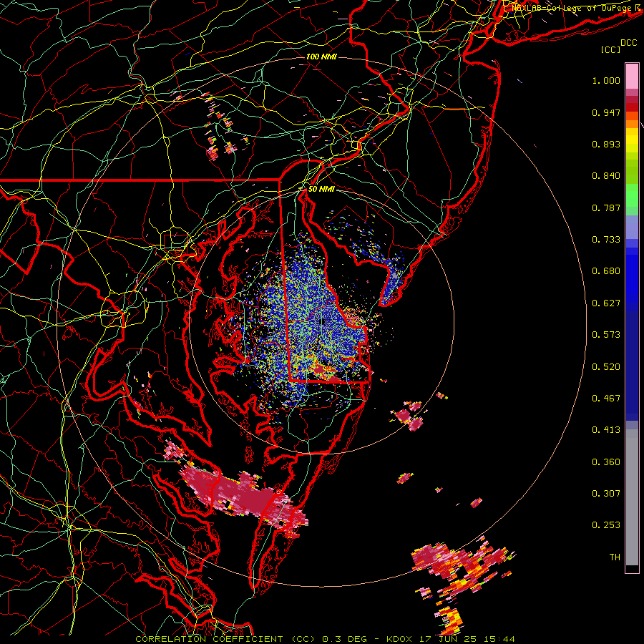Click the 0.413 legend label
The width and height of the screenshot is (644, 644).
click(x=606, y=430)
